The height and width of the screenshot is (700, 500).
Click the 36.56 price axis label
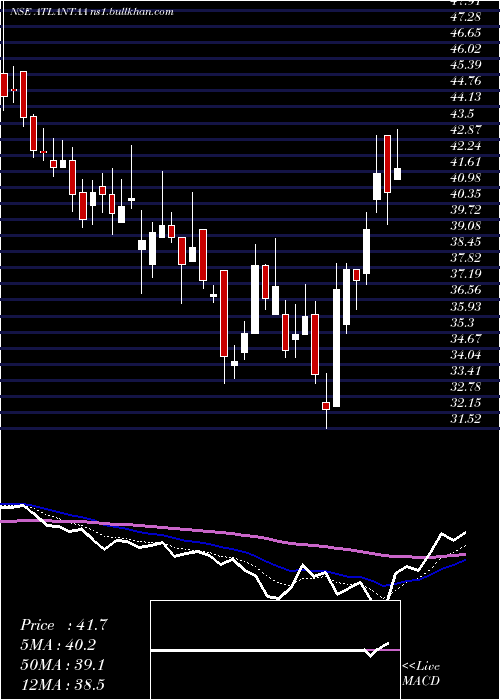coord(466,290)
